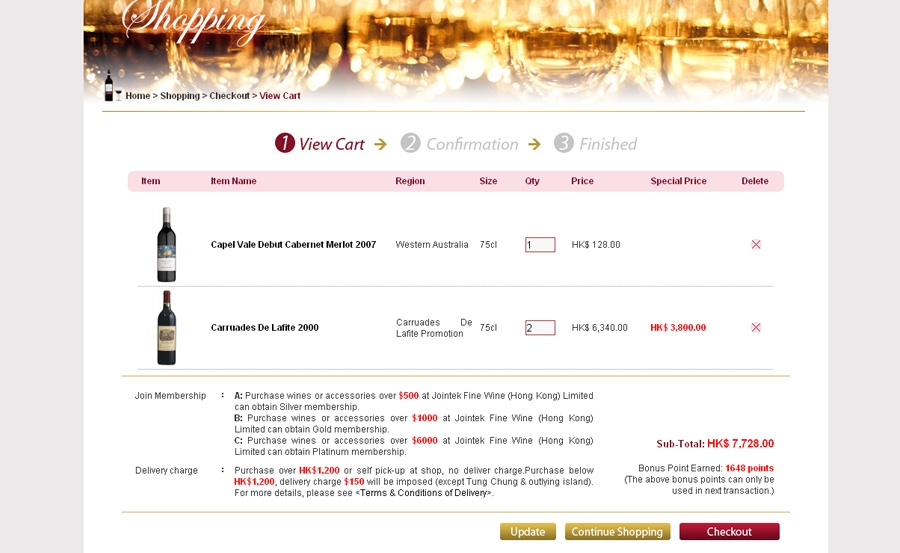Click the $150 delivery charge amount
The height and width of the screenshot is (553, 900).
(x=354, y=481)
